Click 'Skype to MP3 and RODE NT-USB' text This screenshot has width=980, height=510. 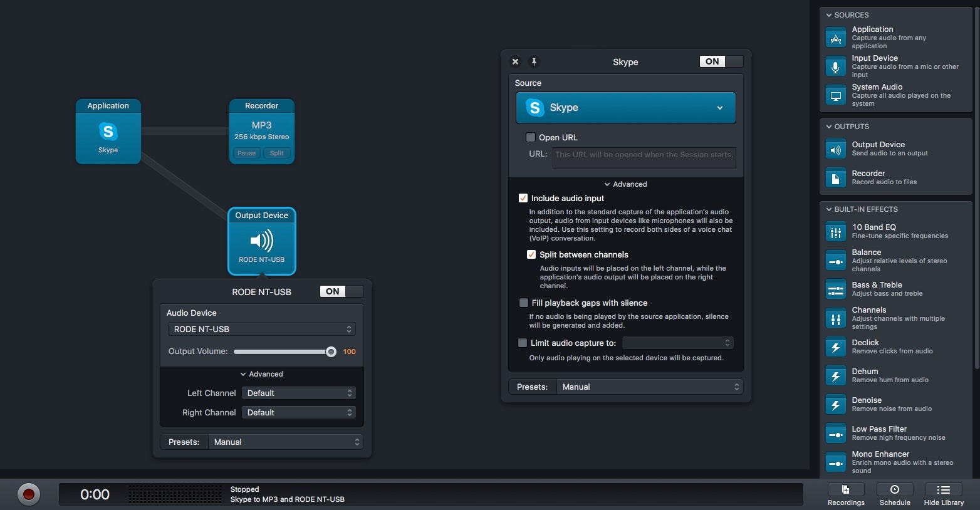coord(288,499)
